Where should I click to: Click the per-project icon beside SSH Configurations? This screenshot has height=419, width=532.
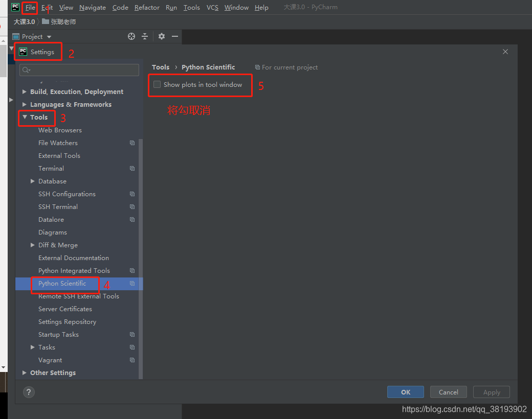[x=132, y=194]
